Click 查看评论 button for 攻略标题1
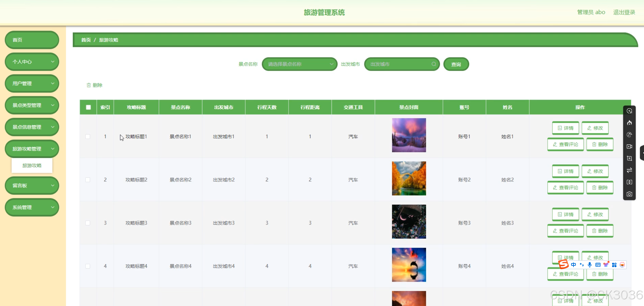 (565, 144)
